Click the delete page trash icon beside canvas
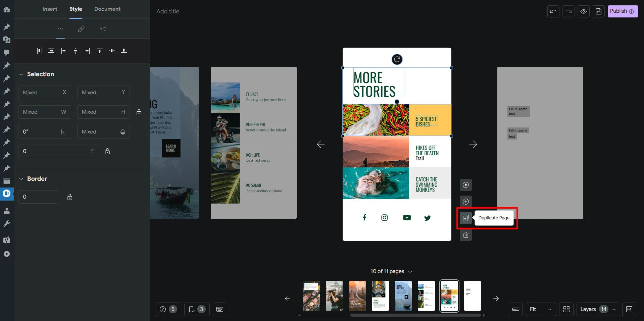 [465, 235]
